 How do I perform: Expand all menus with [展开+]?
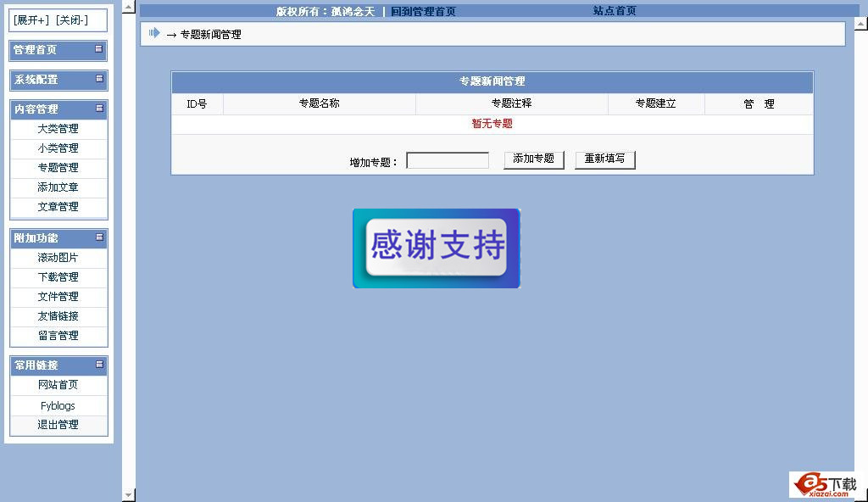[31, 20]
